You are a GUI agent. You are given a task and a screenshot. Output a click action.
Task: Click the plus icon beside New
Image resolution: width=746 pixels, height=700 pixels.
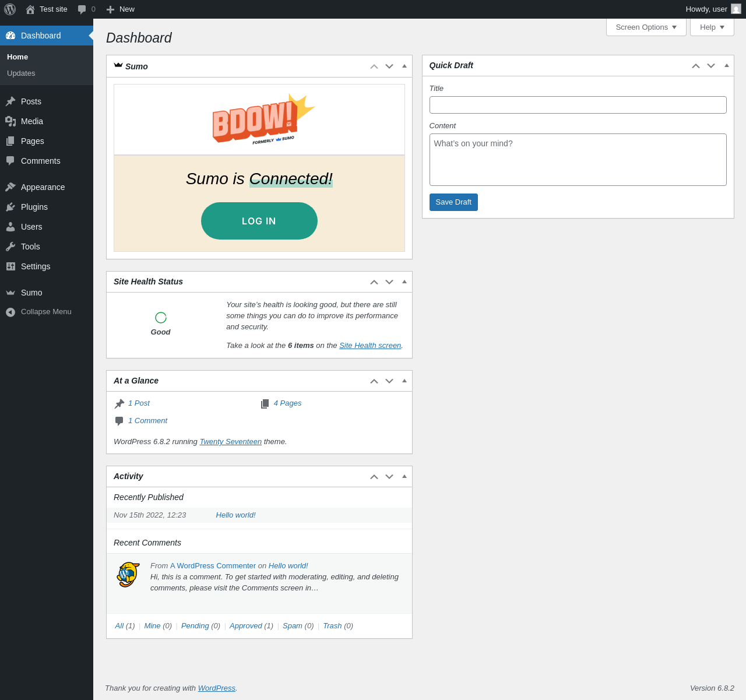(110, 9)
